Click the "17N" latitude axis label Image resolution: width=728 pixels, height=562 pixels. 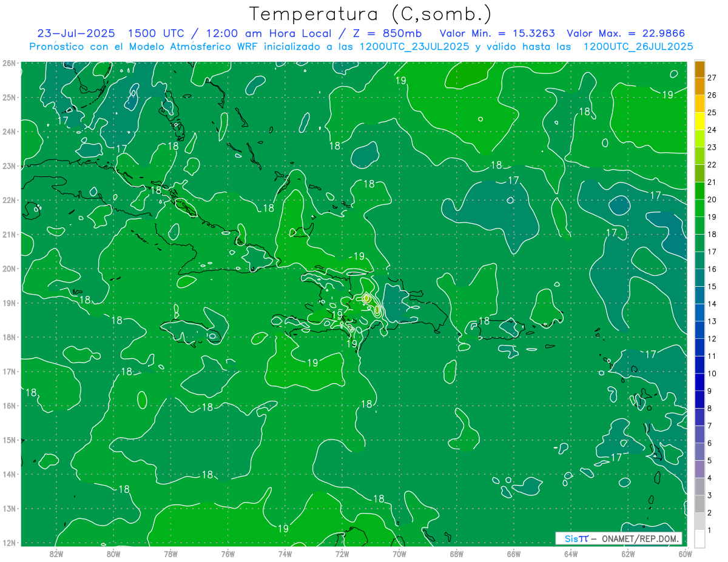[9, 372]
